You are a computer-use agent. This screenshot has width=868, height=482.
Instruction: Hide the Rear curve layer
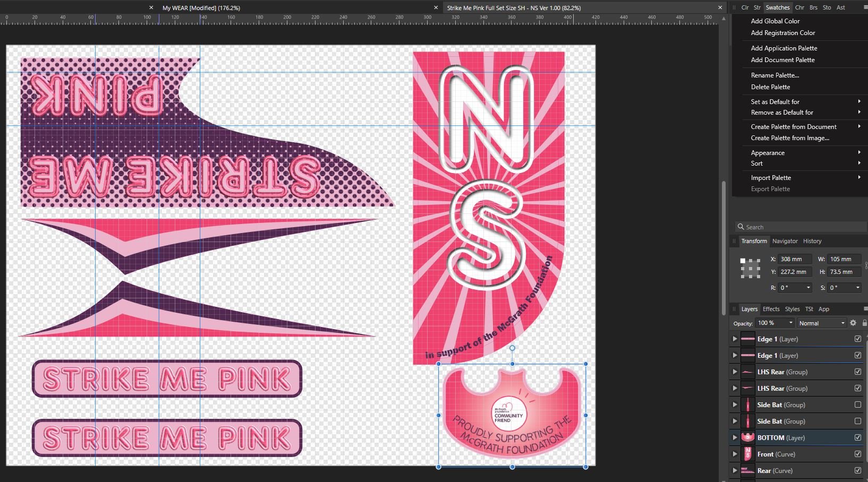coord(858,470)
